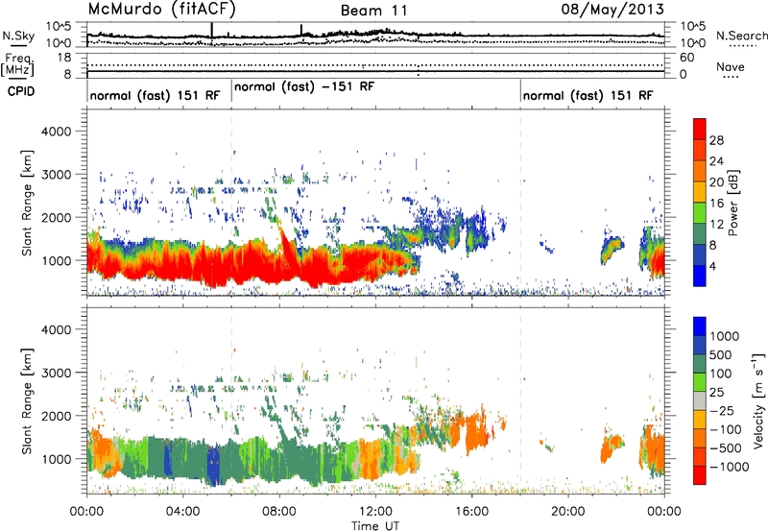This screenshot has height=532, width=768.
Task: Click the "16" tick on power colorbar
Action: click(x=716, y=204)
